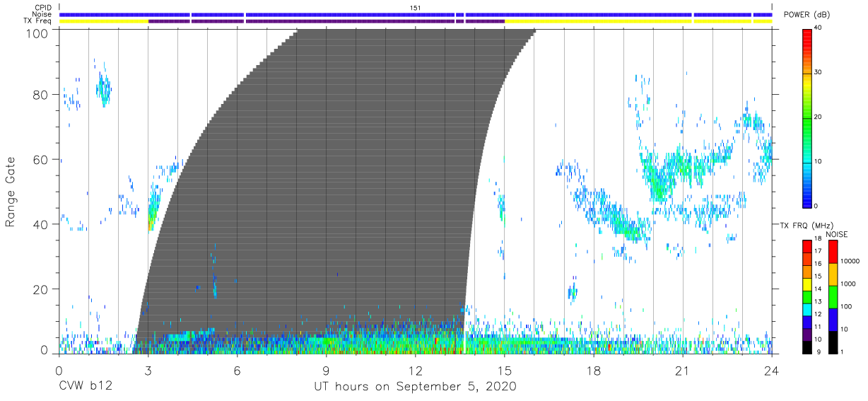Click the NOISE color bar

pyautogui.click(x=833, y=296)
